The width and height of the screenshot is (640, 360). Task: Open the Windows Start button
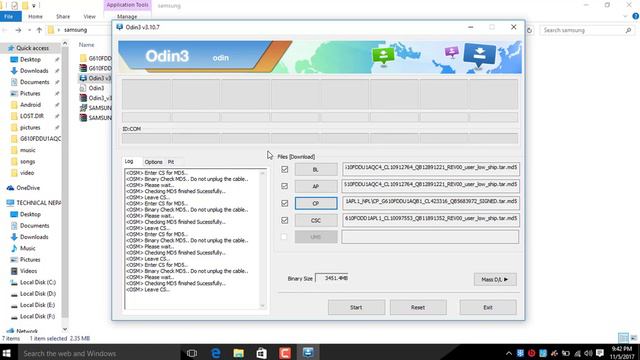[7, 353]
